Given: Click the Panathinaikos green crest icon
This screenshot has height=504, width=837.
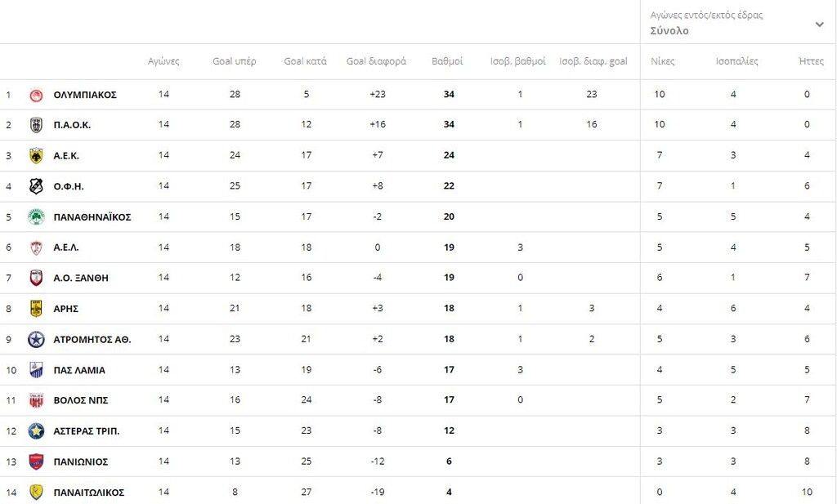Looking at the screenshot, I should 36,216.
